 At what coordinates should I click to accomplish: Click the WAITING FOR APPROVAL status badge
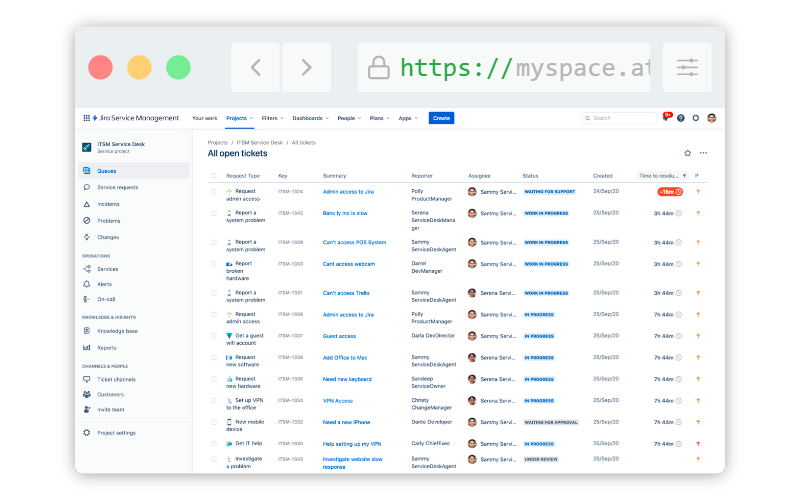(551, 422)
